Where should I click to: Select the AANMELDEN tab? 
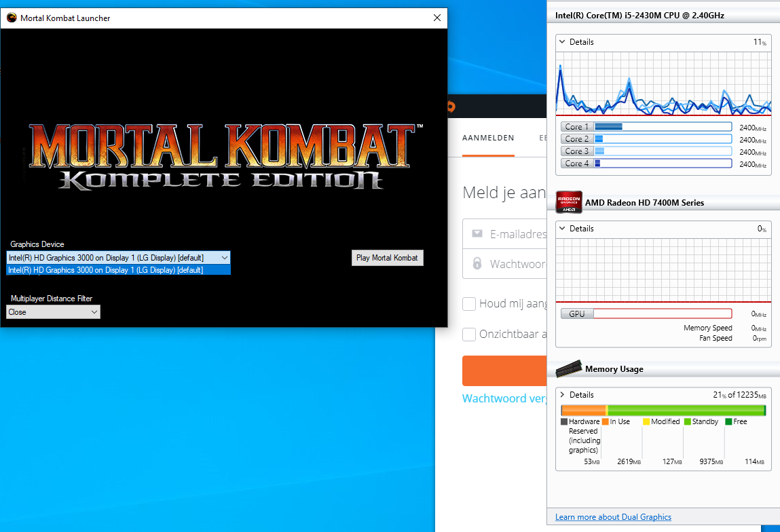[488, 138]
